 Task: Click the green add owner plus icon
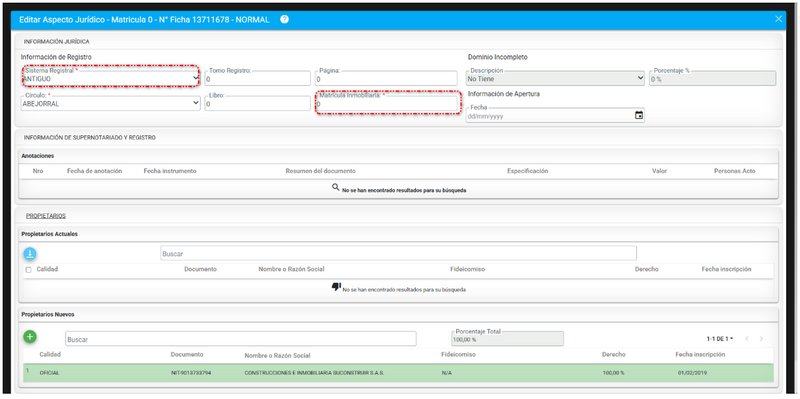(30, 337)
